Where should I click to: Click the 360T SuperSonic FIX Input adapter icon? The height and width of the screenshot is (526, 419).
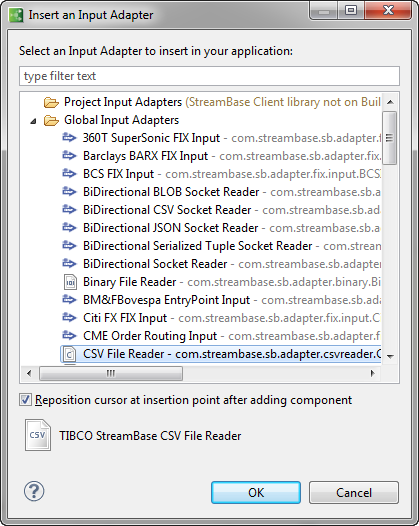(69, 138)
